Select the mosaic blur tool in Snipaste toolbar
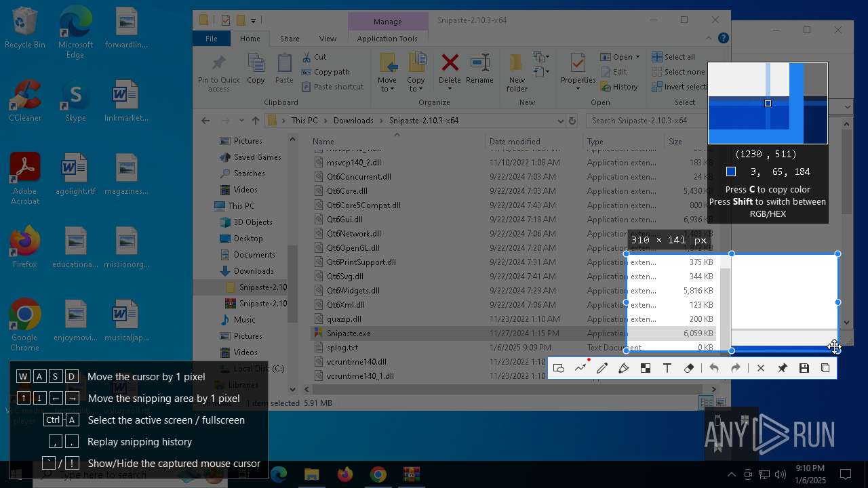The height and width of the screenshot is (488, 868). click(646, 368)
